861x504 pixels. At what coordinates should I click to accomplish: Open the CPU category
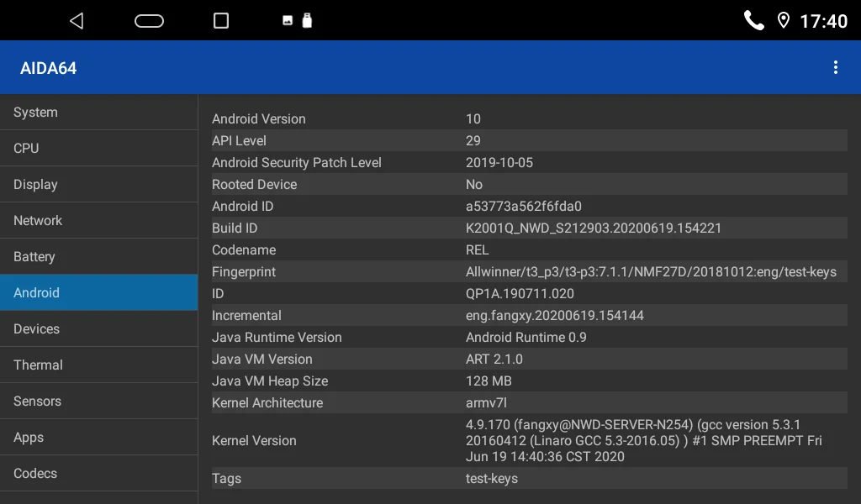[x=99, y=148]
